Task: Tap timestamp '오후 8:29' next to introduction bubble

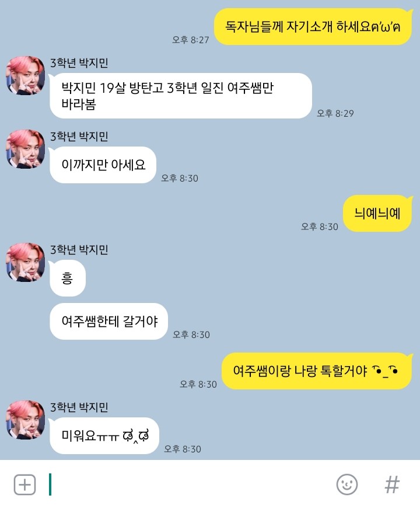Action: [x=335, y=113]
